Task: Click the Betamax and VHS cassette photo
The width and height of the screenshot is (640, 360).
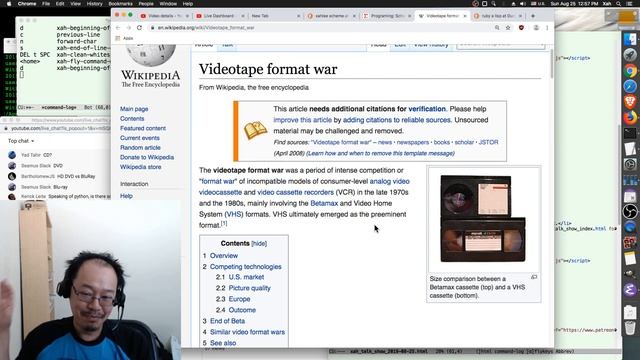Action: click(483, 219)
